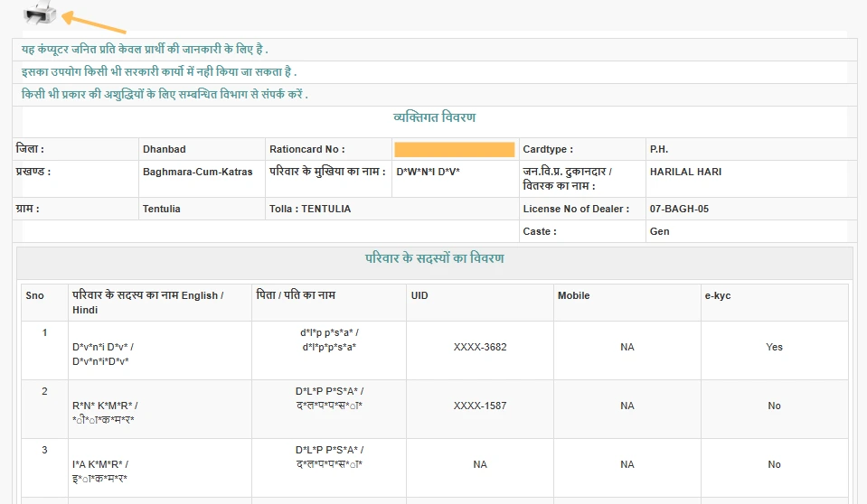Click the व्यक्तिगत विवरण section heading

coord(434,117)
